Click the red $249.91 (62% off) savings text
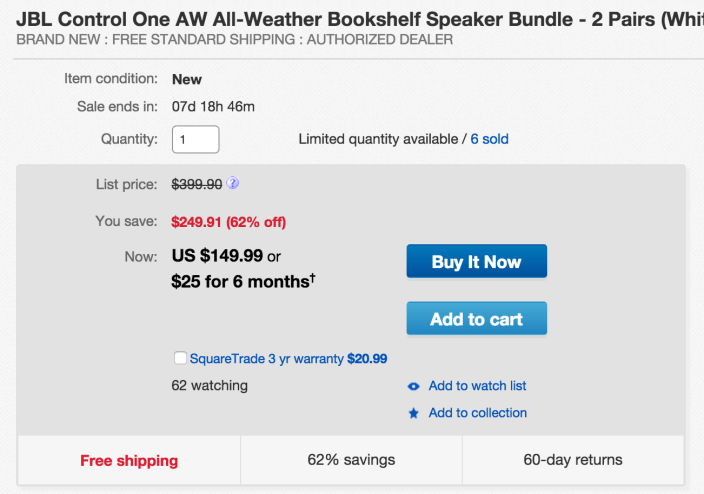Image resolution: width=704 pixels, height=494 pixels. click(x=235, y=221)
